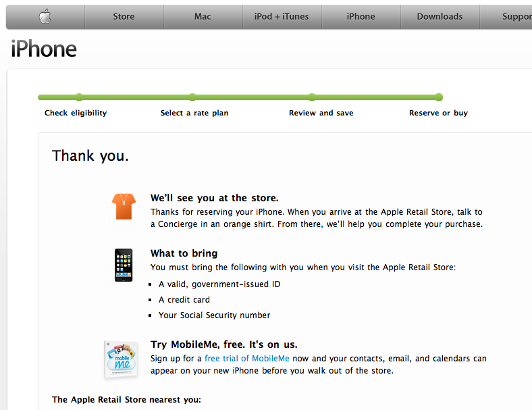Click 'The Apple Retail Store nearest you:' text
The height and width of the screenshot is (410, 532).
coord(126,399)
